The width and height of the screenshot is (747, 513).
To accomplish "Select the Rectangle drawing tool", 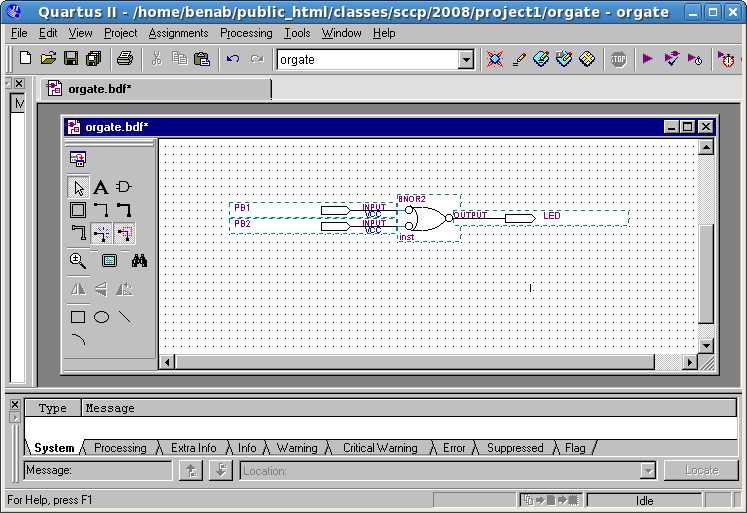I will point(78,317).
